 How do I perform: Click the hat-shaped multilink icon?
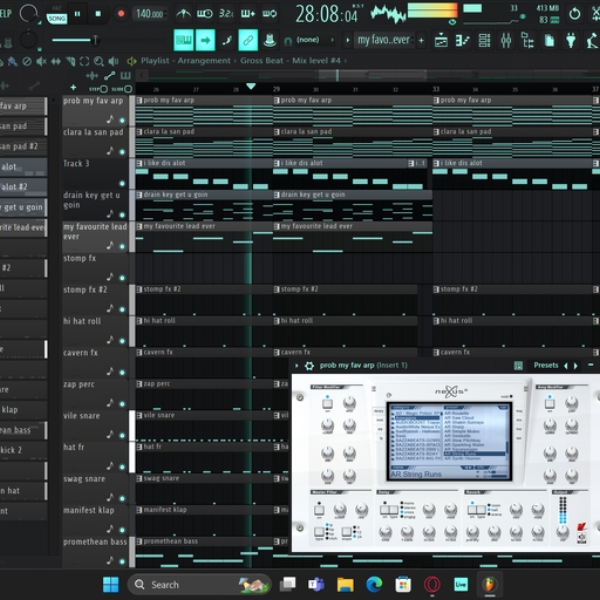pyautogui.click(x=269, y=40)
